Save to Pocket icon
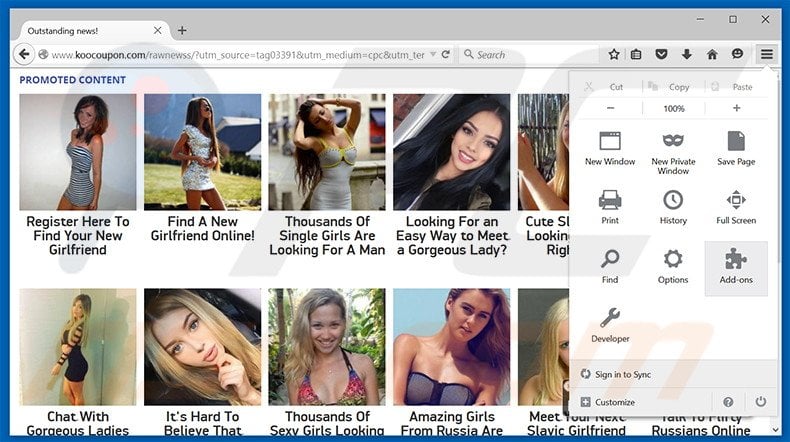The width and height of the screenshot is (790, 442). point(661,54)
